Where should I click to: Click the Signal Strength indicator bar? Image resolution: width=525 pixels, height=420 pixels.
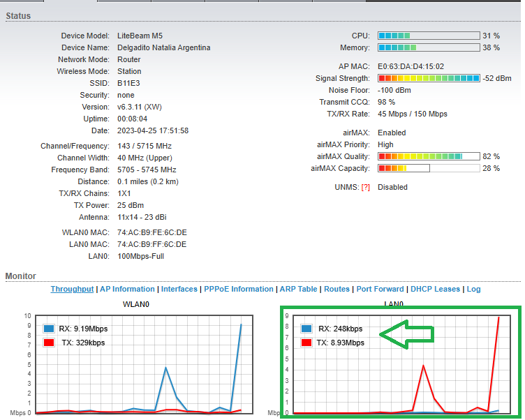pyautogui.click(x=429, y=78)
